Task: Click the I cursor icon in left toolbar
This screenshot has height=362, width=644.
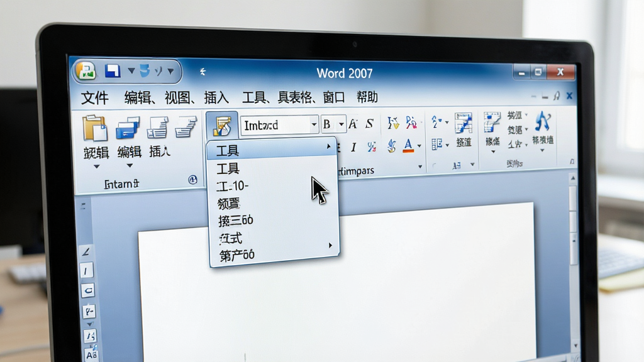Action: [86, 271]
